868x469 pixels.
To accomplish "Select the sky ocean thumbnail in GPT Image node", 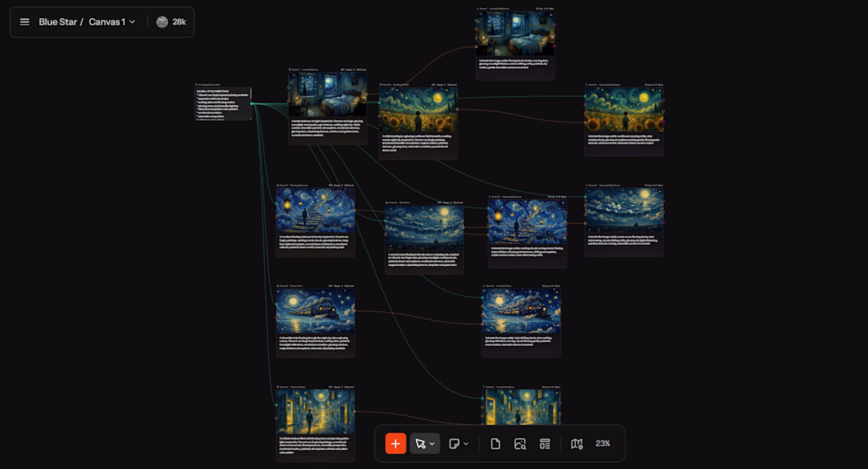I will (x=425, y=227).
